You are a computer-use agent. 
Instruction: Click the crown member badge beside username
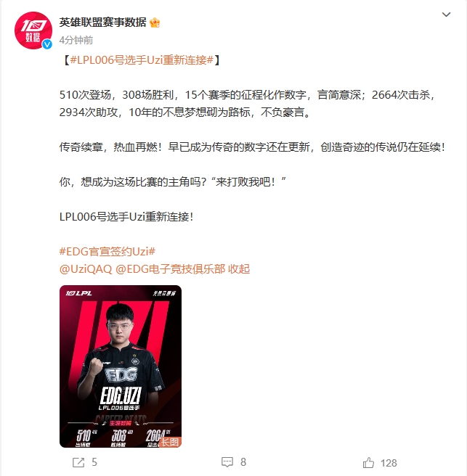(155, 22)
